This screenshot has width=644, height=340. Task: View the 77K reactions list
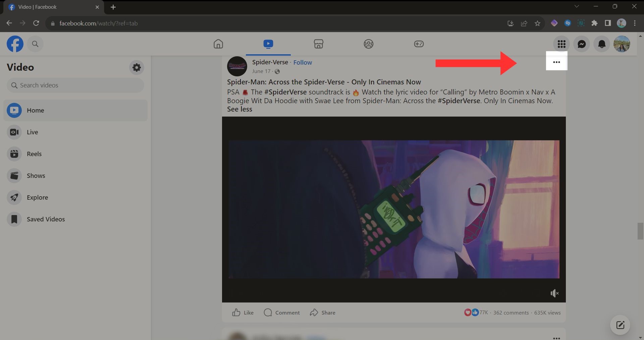pyautogui.click(x=476, y=313)
